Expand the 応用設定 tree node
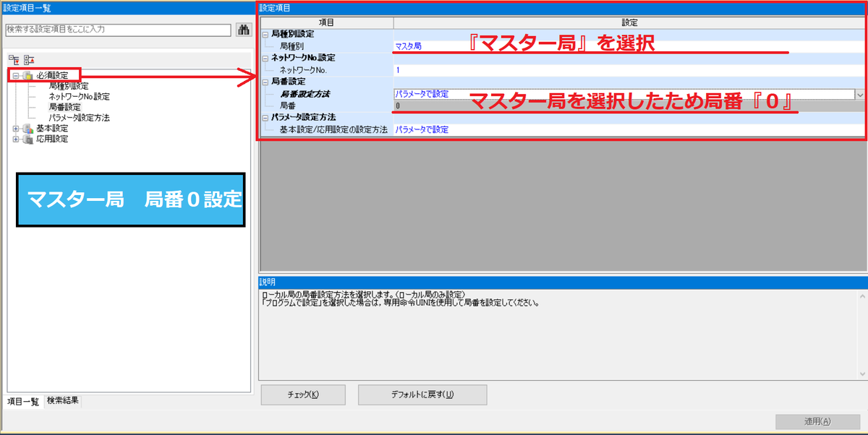This screenshot has width=868, height=435. click(15, 138)
